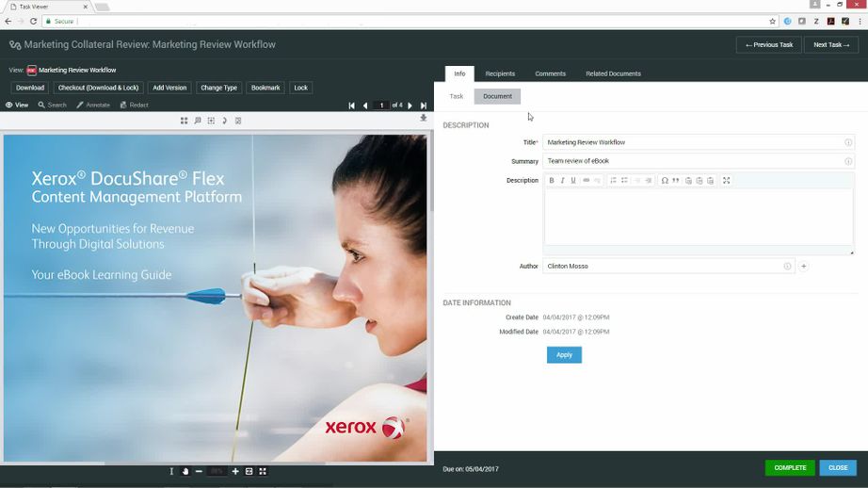Screen dimensions: 868x488
Task: Go to the last document page
Action: point(424,106)
